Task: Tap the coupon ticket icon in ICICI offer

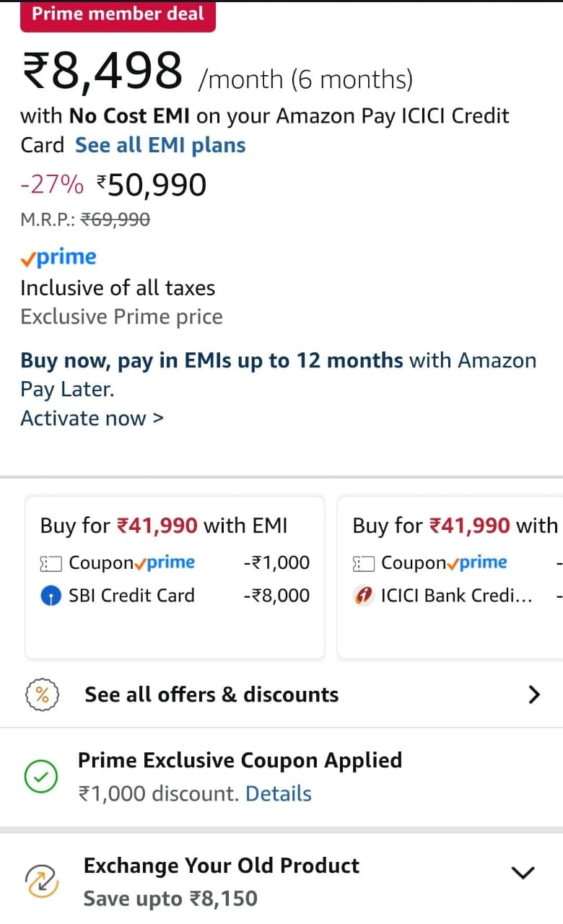Action: coord(364,563)
